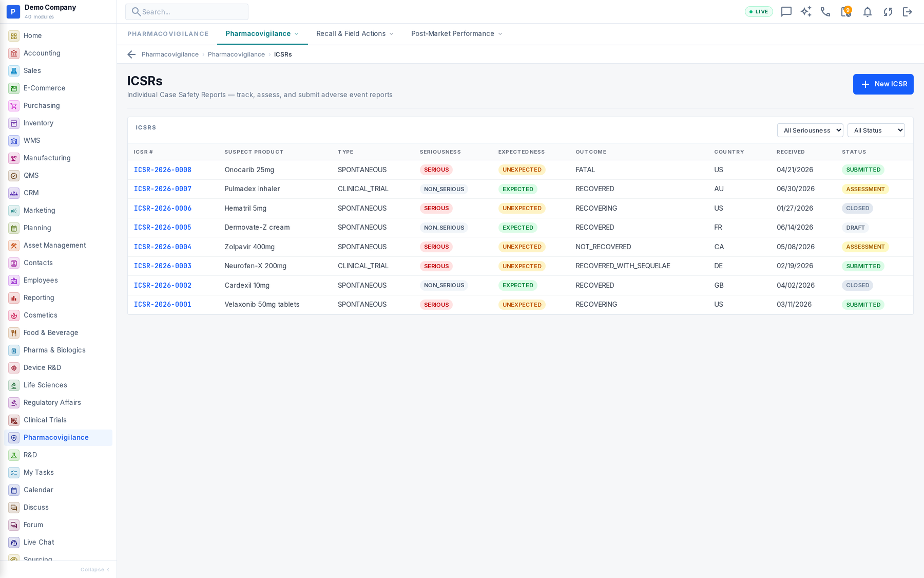Click Pulmadex inhaler product cell

point(252,189)
